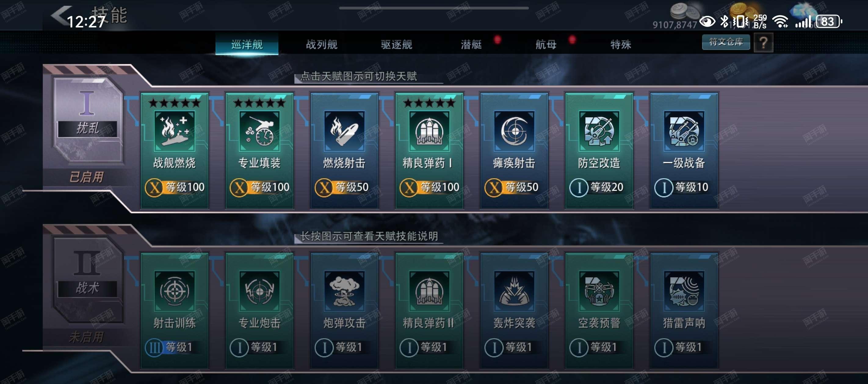Click the question mark help button
Screen dimensions: 868x384
point(763,43)
